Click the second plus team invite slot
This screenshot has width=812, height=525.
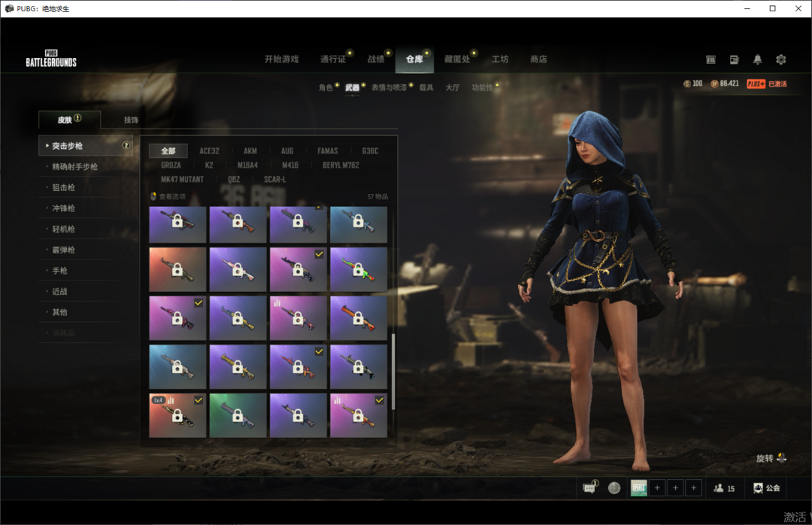[675, 487]
